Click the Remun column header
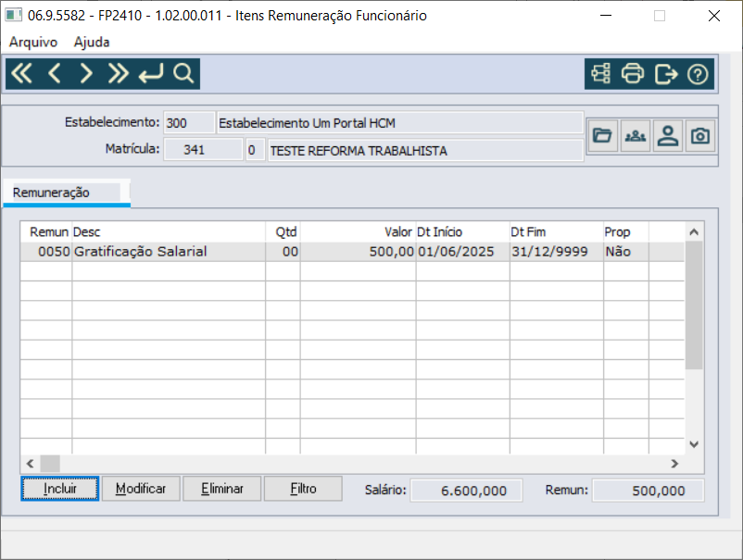The width and height of the screenshot is (743, 560). [46, 232]
